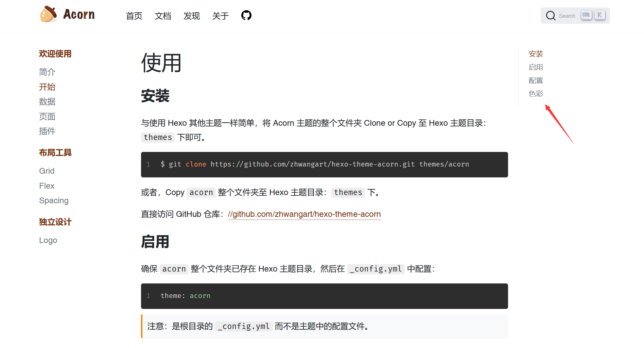This screenshot has height=348, width=644.
Task: Navigate to Flex sidebar link
Action: (47, 186)
